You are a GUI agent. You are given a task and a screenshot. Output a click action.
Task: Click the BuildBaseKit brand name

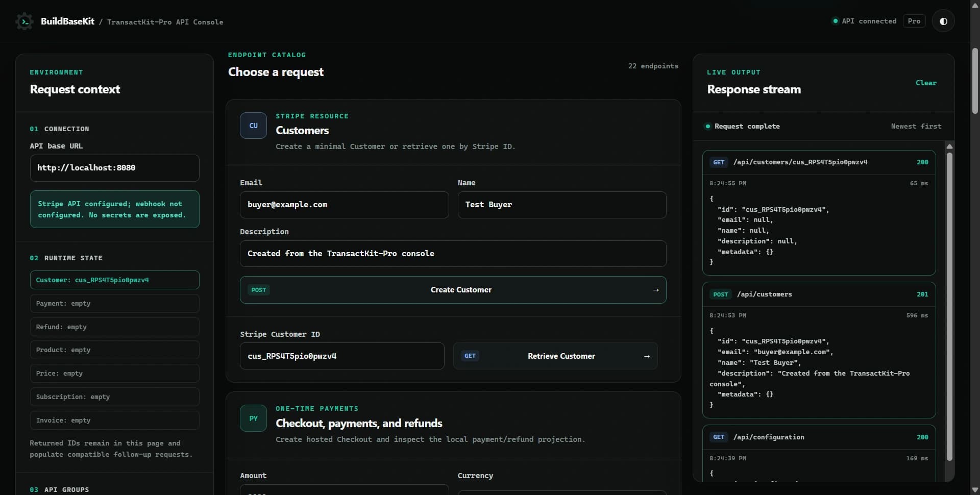(67, 21)
